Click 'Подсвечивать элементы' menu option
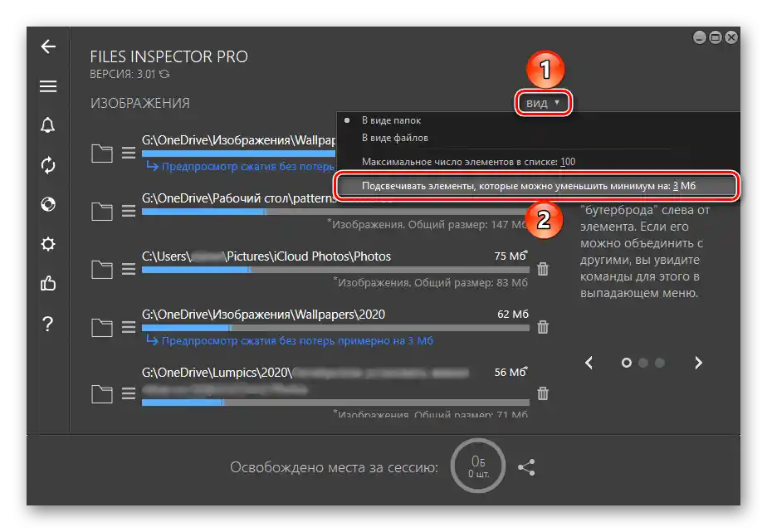 tap(536, 186)
